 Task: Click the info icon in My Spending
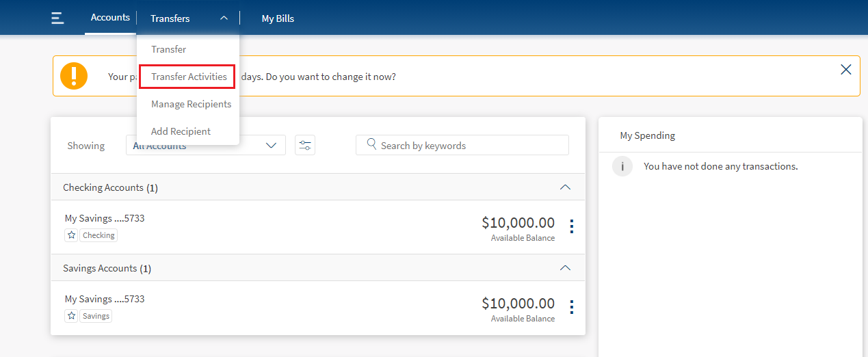coord(622,166)
